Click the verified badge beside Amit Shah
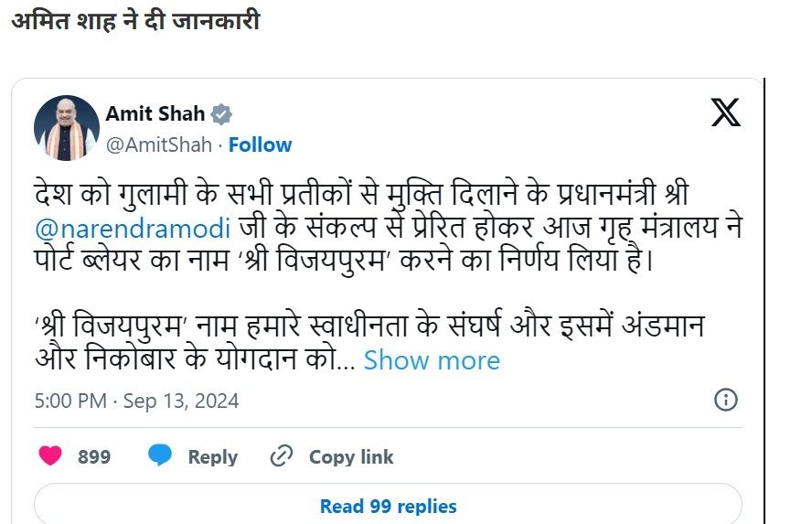Viewport: 812px width, 524px height. coord(221,114)
